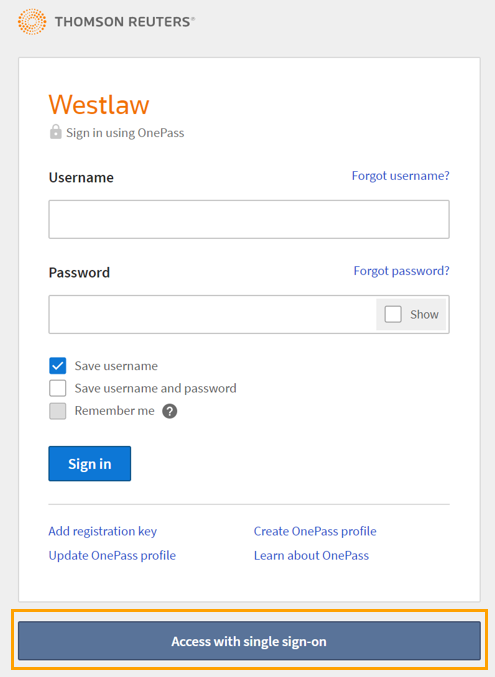495x677 pixels.
Task: Click the Westlaw title heading
Action: (x=99, y=104)
